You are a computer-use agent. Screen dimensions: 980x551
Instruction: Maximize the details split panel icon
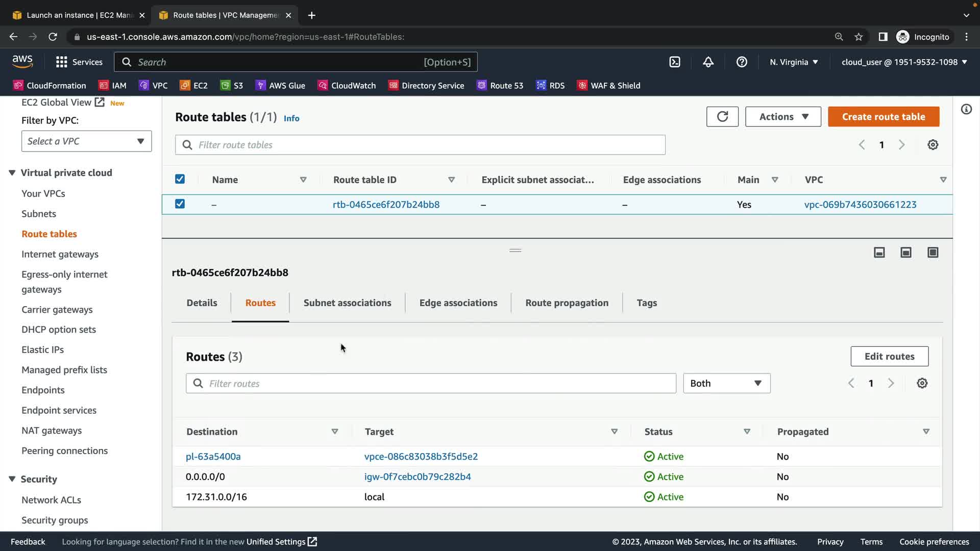[933, 253]
